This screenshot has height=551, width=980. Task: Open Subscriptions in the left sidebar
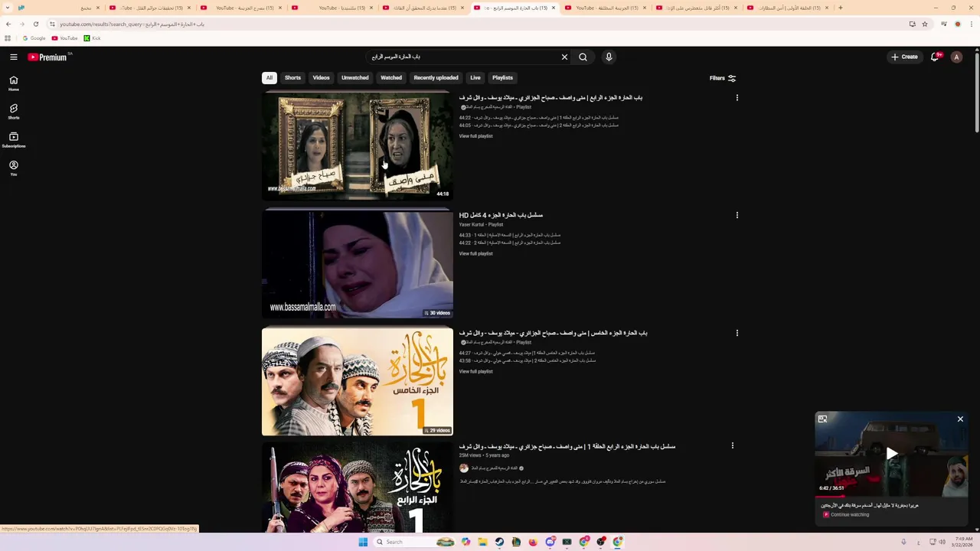tap(14, 140)
